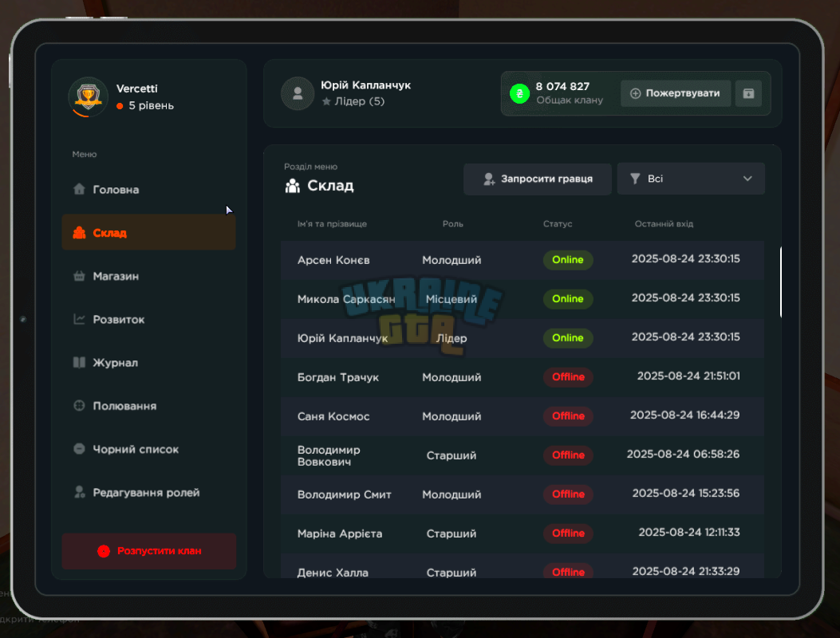Click the Місцевий role cell
The image size is (840, 638).
pyautogui.click(x=451, y=299)
